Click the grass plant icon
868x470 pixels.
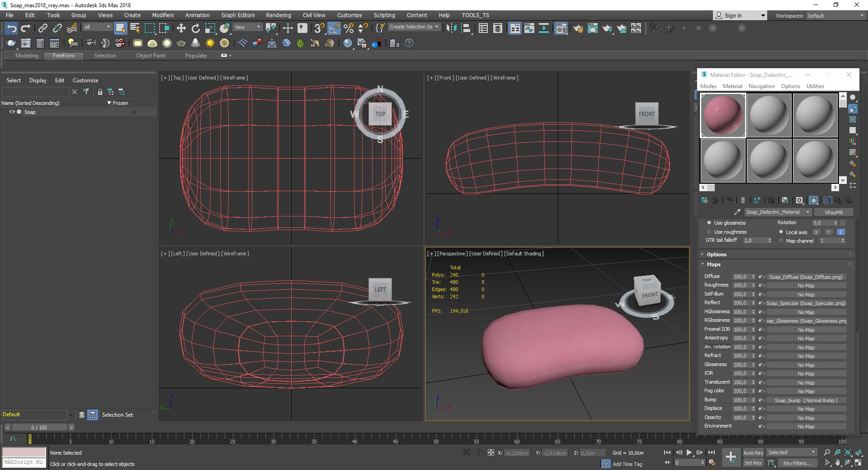tap(301, 43)
